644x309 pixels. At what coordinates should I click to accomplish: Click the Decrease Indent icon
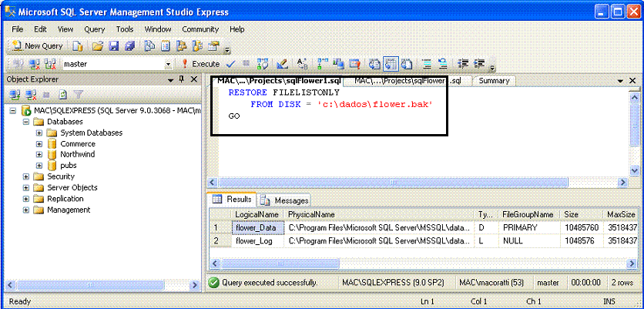point(463,64)
